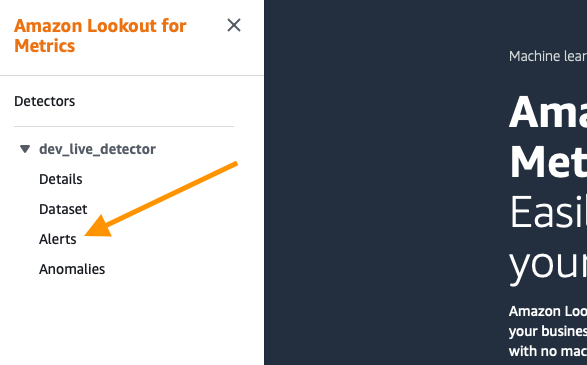The image size is (587, 365).
Task: Click the bold 'Met' heading line
Action: click(548, 162)
